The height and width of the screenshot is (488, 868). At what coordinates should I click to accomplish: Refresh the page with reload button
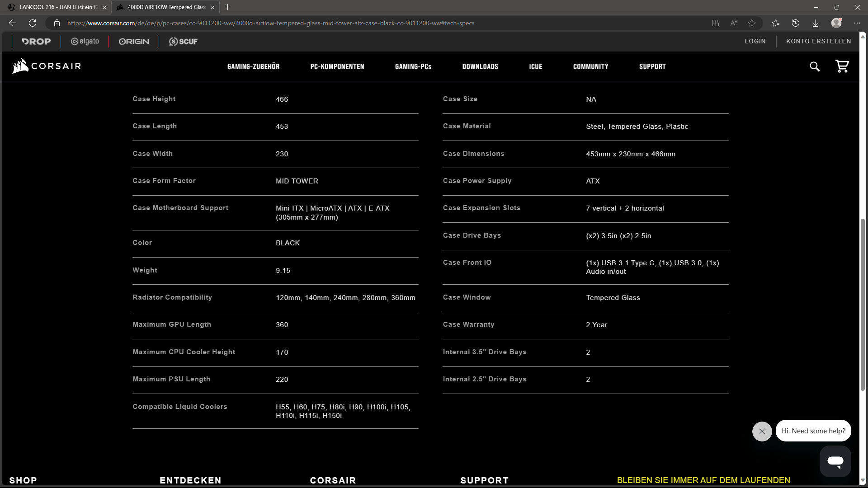(x=33, y=23)
